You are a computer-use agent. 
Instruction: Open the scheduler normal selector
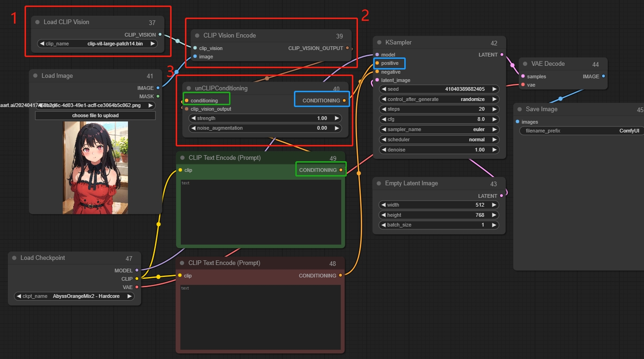click(x=439, y=139)
